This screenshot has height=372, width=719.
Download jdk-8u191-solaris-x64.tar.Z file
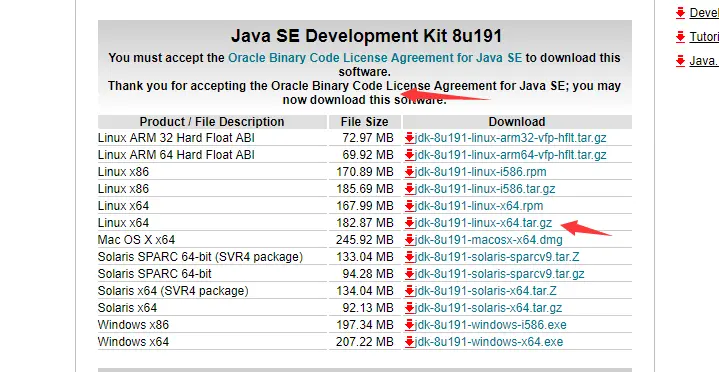[x=486, y=291]
